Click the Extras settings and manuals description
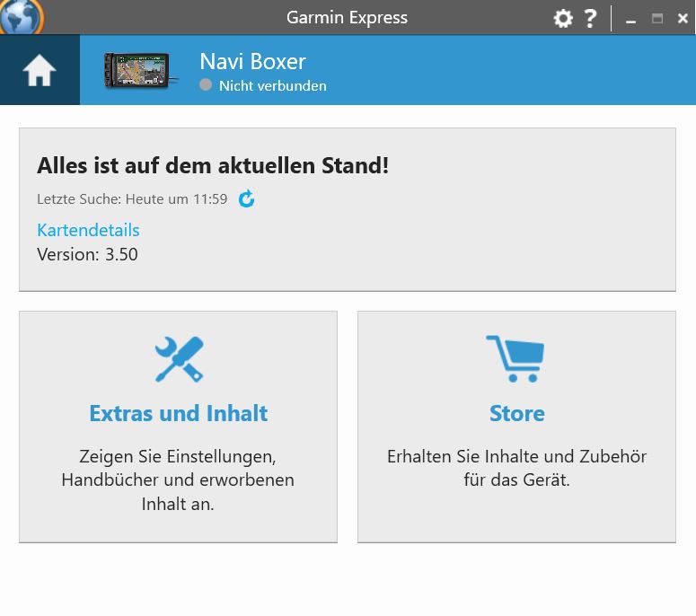This screenshot has height=616, width=696. [x=178, y=480]
